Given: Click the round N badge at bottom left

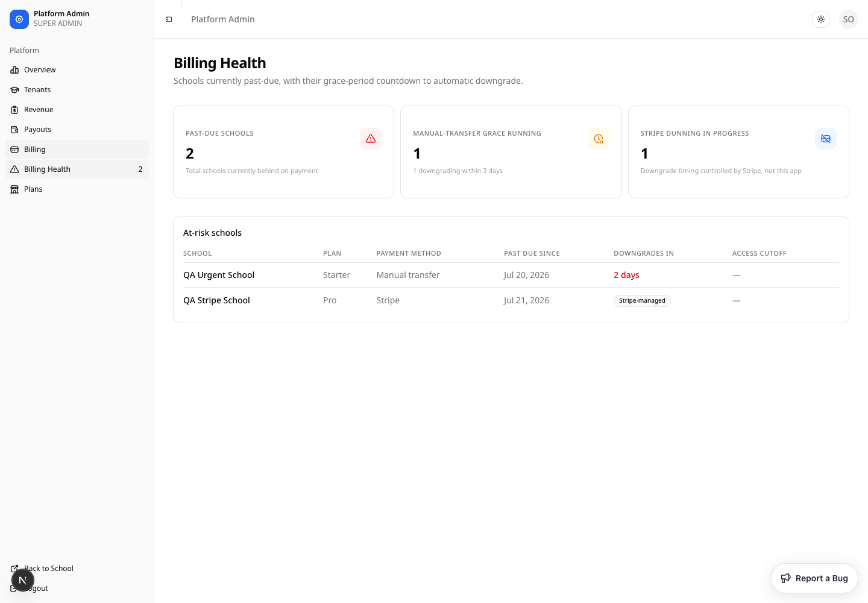Looking at the screenshot, I should pyautogui.click(x=23, y=580).
